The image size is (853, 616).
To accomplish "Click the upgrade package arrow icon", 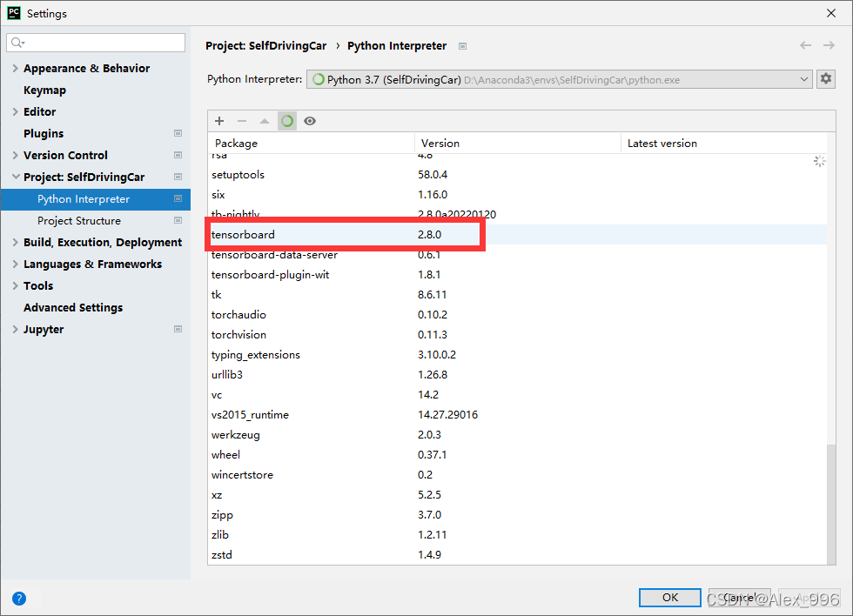I will click(x=265, y=121).
